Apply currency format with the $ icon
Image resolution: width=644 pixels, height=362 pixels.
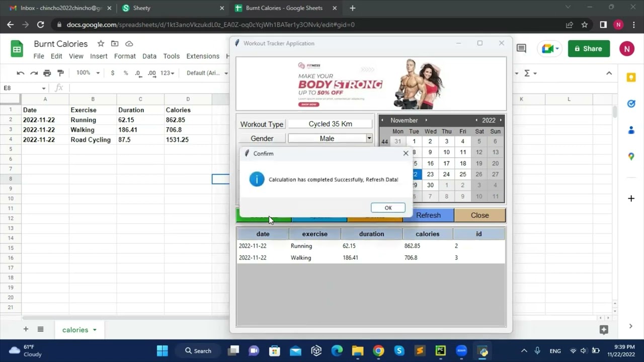pos(112,73)
